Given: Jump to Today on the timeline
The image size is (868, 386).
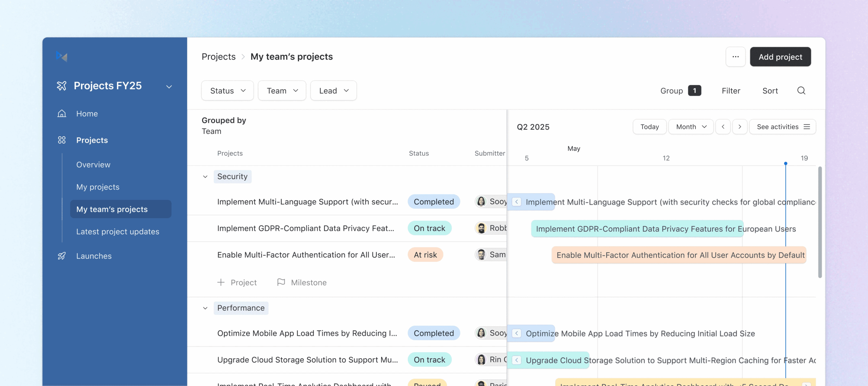Looking at the screenshot, I should pos(649,127).
